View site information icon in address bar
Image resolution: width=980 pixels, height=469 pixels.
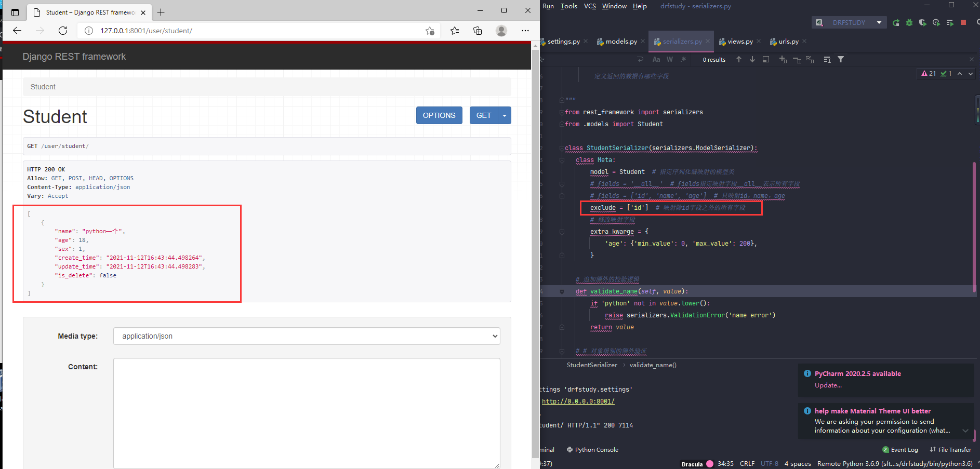tap(89, 31)
